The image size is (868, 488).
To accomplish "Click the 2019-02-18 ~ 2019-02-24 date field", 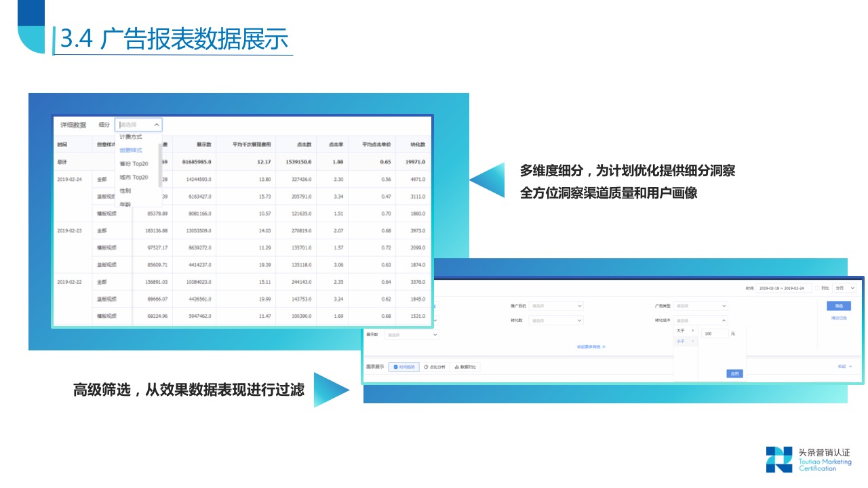I will pos(785,288).
